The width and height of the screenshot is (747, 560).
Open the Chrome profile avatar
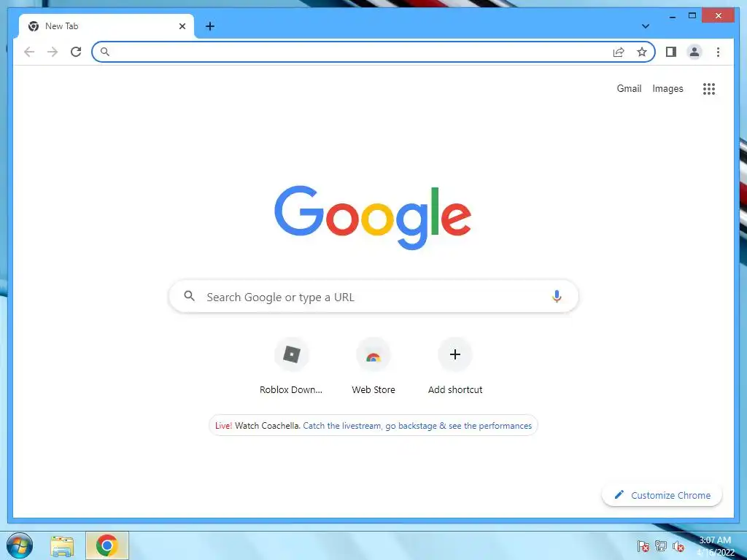pyautogui.click(x=694, y=52)
